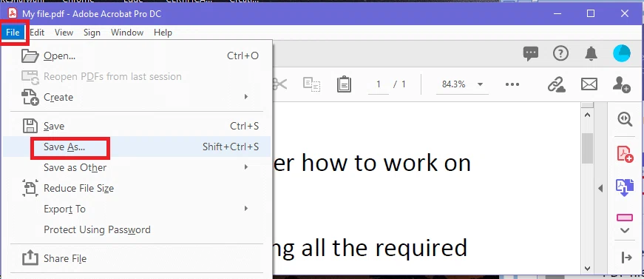Open the View menu

[x=64, y=33]
